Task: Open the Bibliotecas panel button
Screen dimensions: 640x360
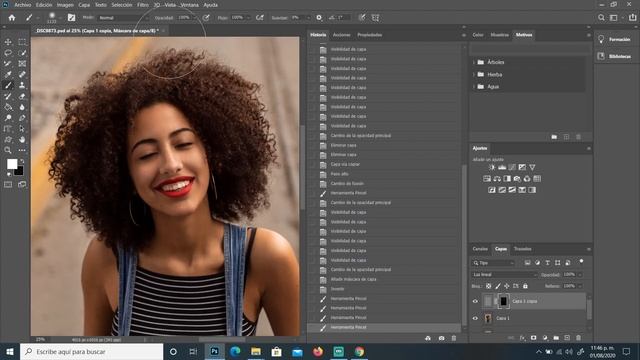Action: pyautogui.click(x=615, y=56)
